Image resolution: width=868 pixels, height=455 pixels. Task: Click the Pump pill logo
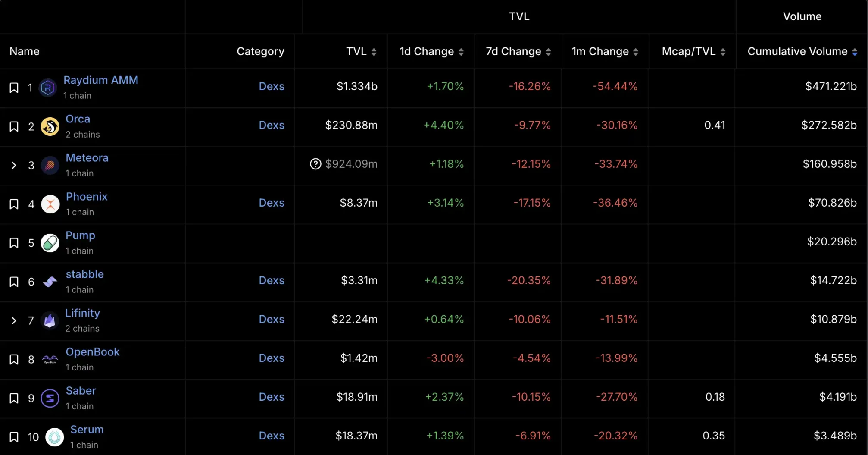(x=49, y=243)
